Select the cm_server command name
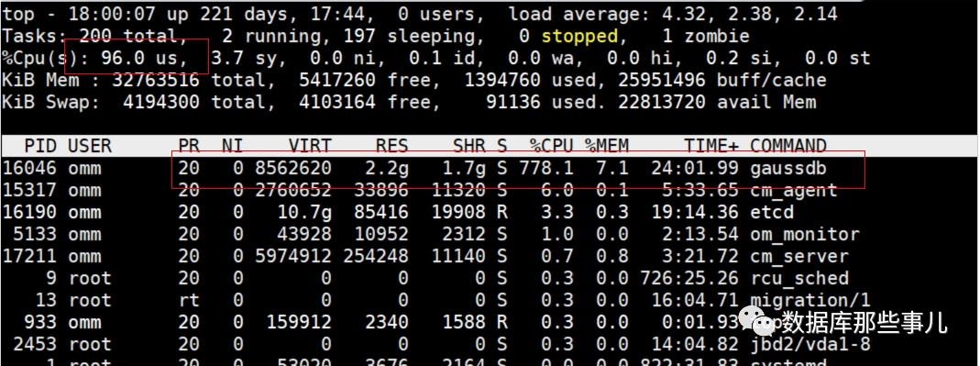This screenshot has height=366, width=980. pos(799,257)
